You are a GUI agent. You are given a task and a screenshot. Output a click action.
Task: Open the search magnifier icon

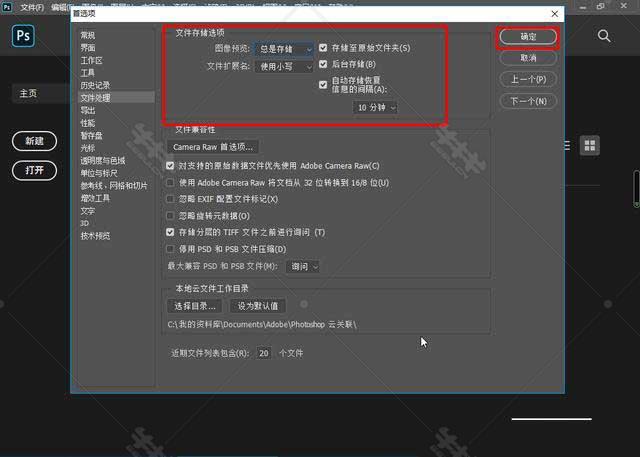(604, 36)
